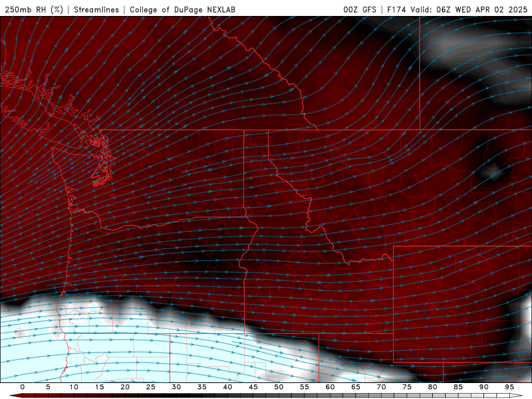Click the "75" color scale label

pyautogui.click(x=406, y=387)
